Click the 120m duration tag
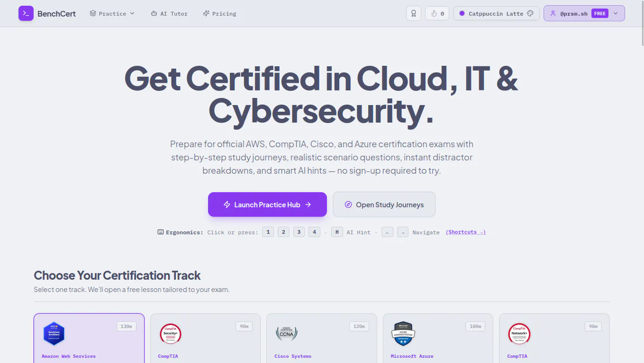Viewport: 644px width, 363px height. pos(359,326)
